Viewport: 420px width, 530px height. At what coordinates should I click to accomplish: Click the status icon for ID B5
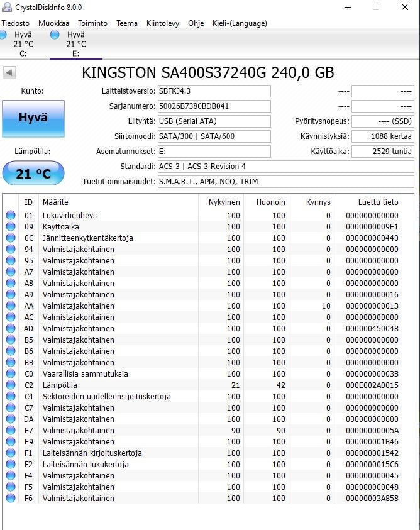click(11, 340)
